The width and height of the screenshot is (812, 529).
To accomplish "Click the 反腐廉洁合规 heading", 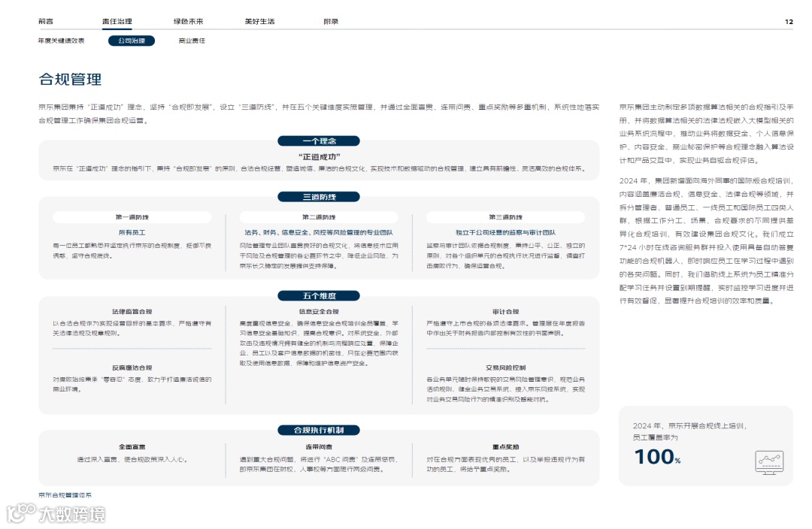I will 132,367.
